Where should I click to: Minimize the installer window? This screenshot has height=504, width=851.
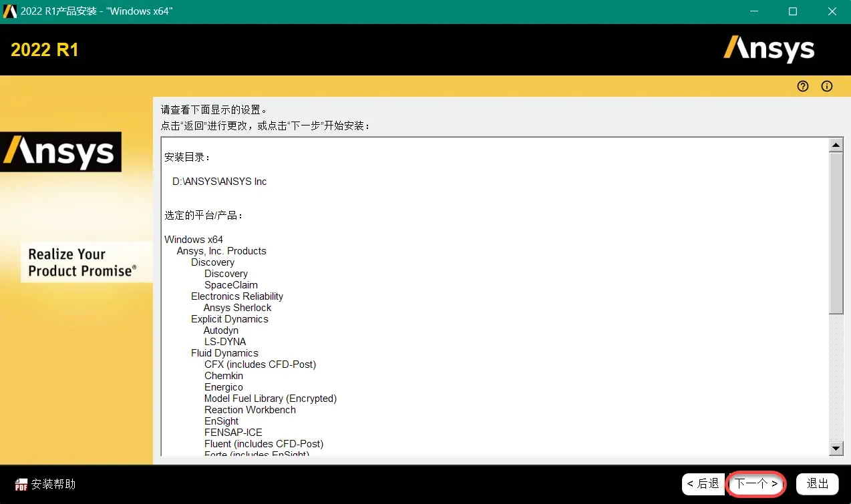click(x=755, y=11)
